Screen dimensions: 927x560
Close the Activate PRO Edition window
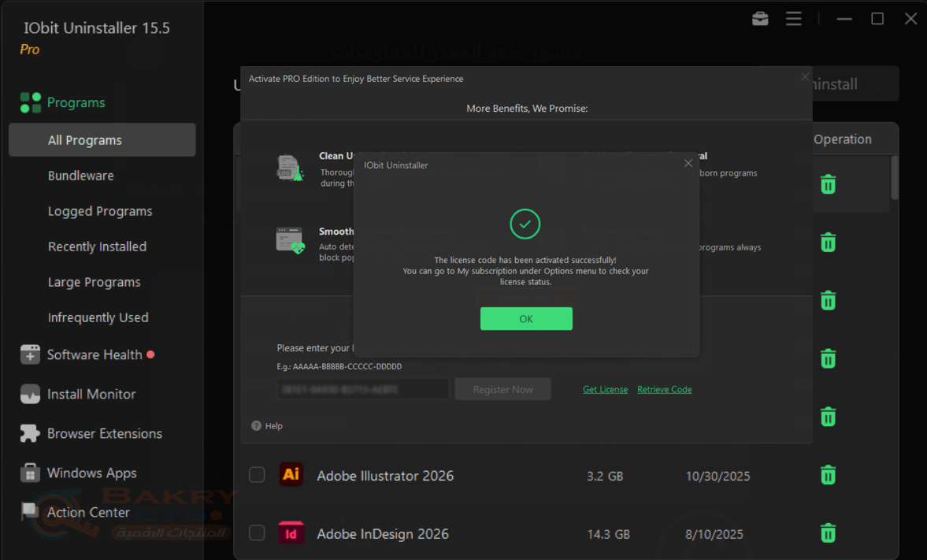[x=805, y=77]
